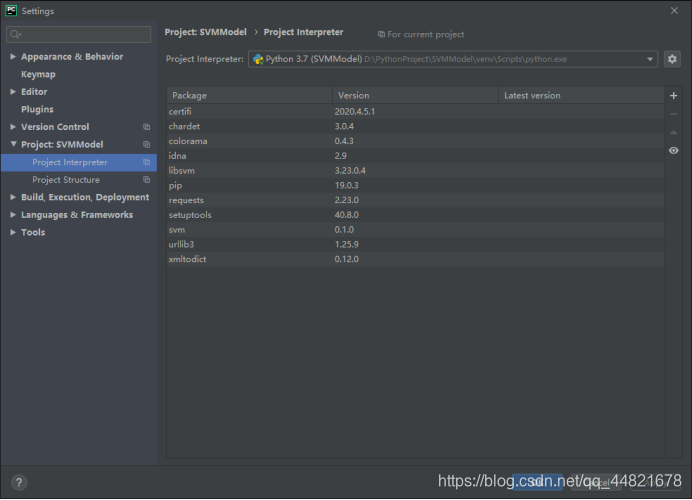Image resolution: width=692 pixels, height=500 pixels.
Task: Open Plugins settings page
Action: pos(37,109)
